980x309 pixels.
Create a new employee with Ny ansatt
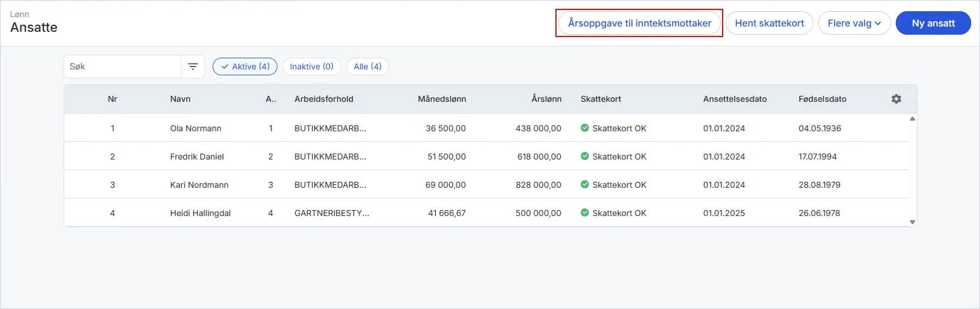pos(933,23)
